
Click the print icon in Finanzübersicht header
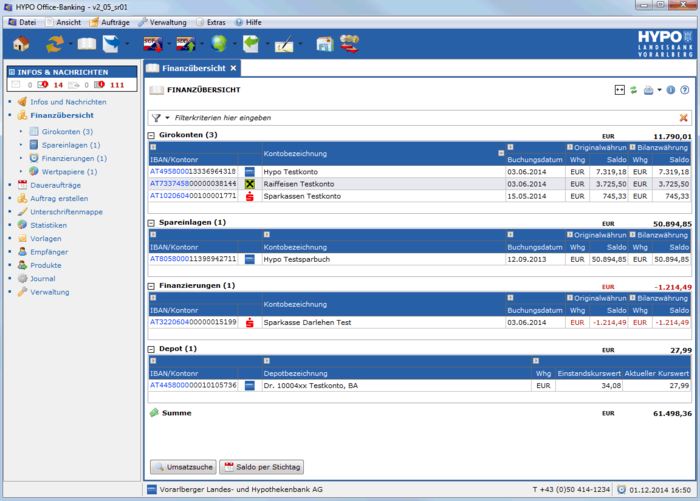648,90
